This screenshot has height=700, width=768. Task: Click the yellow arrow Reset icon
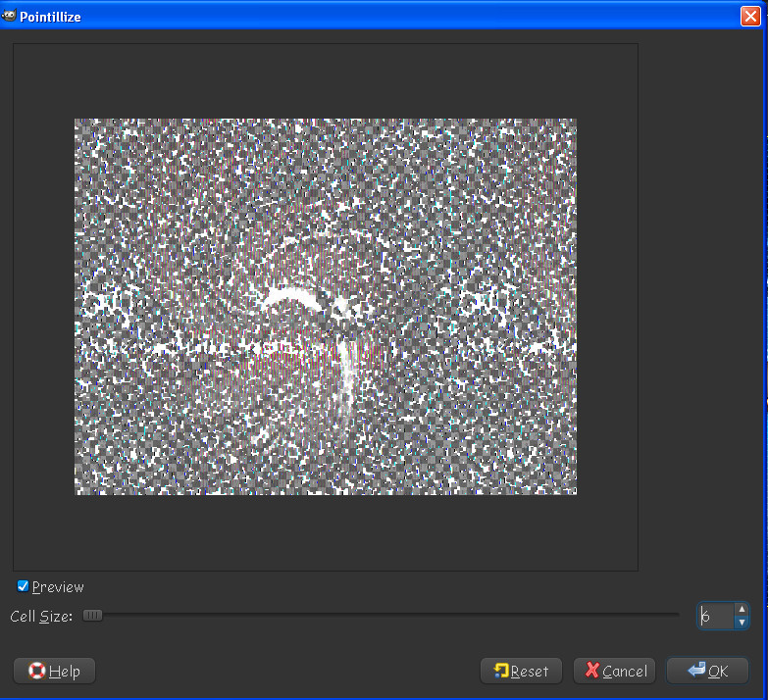click(x=501, y=671)
